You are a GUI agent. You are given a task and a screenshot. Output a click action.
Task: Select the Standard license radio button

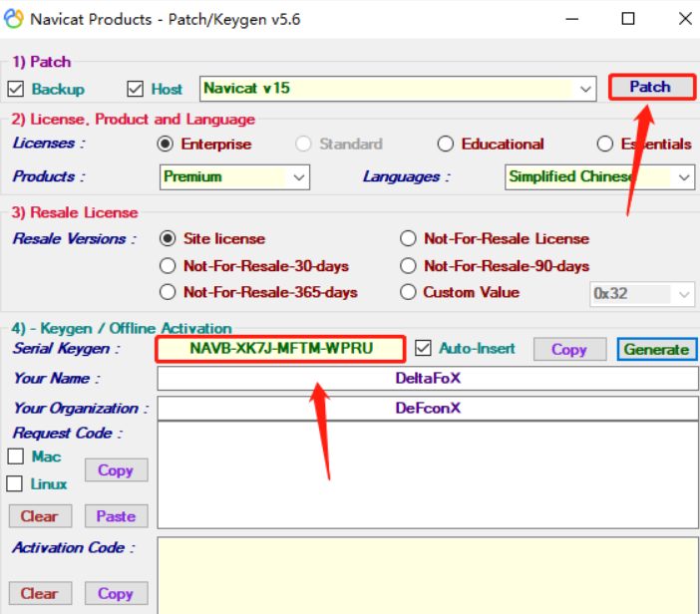click(303, 145)
